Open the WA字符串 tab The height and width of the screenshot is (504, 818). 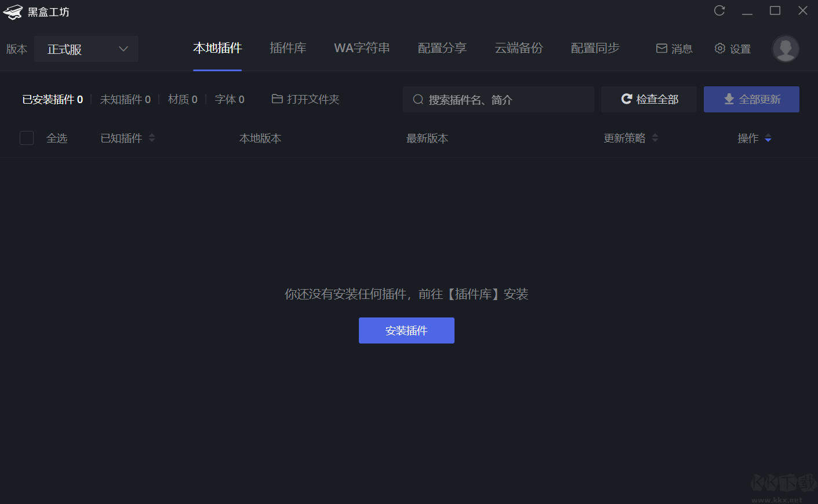362,48
